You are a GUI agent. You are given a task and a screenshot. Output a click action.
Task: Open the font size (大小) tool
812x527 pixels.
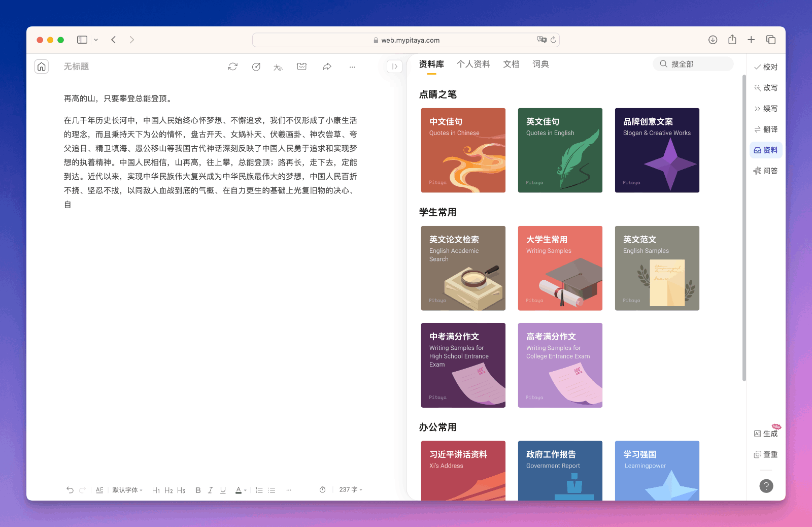[278, 67]
